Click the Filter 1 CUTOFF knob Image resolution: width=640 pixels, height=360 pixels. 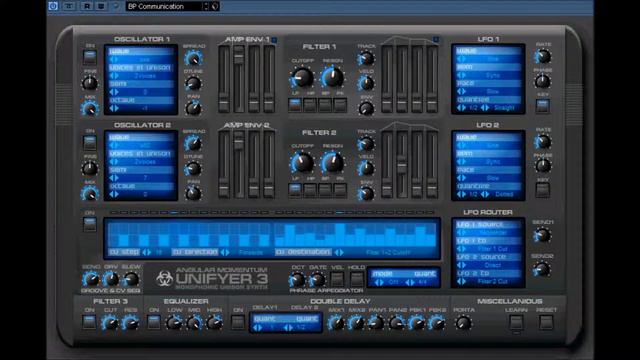click(302, 78)
